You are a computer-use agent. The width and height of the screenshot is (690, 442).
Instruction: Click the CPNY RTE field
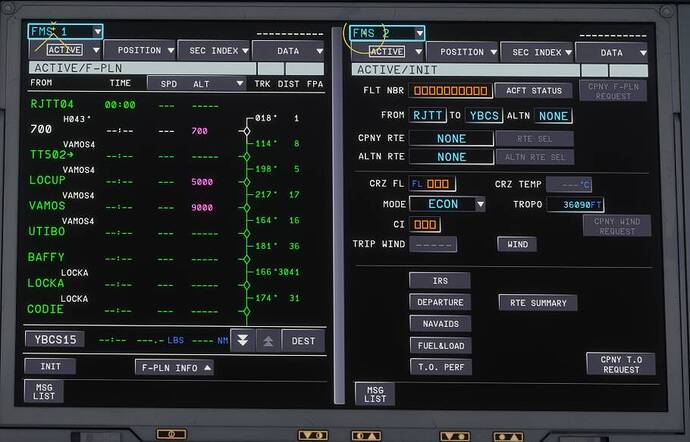(451, 139)
